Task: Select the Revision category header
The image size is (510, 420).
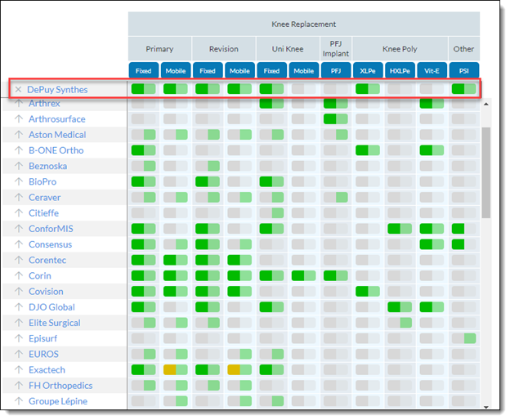Action: tap(224, 49)
